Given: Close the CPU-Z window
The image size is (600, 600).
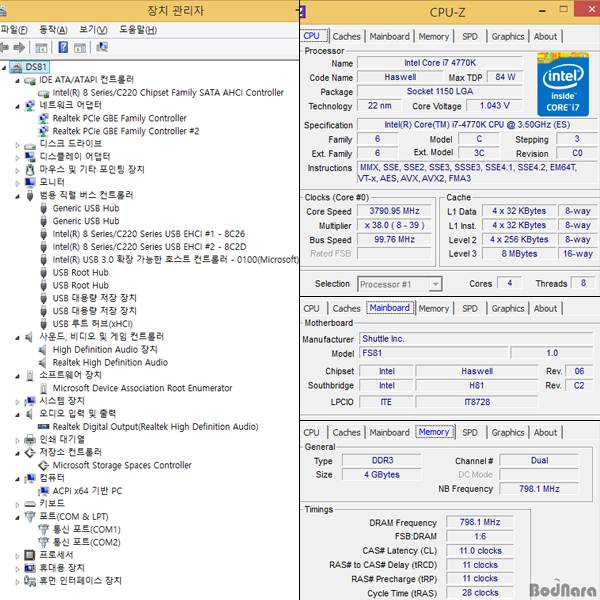Looking at the screenshot, I should [x=589, y=9].
